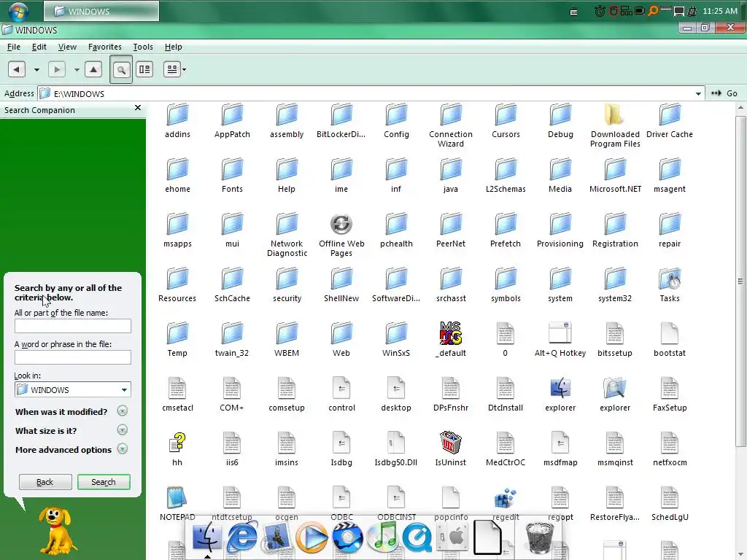Expand When was it modified options
747x560 pixels.
123,411
